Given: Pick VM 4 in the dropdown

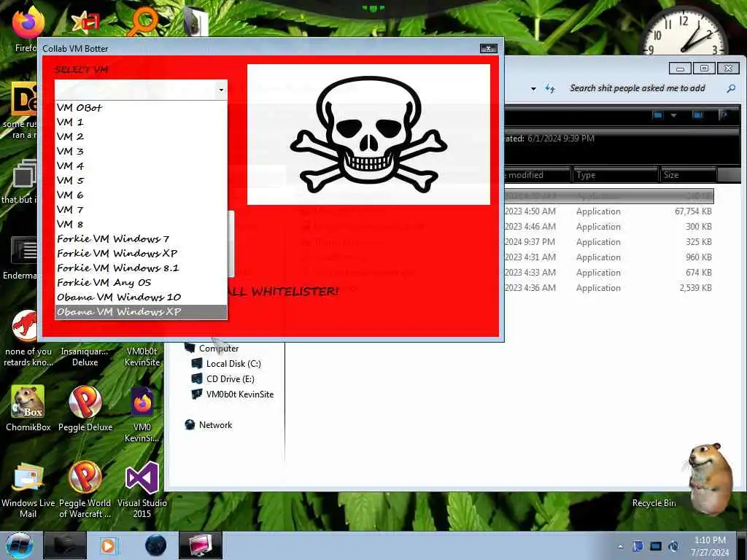Looking at the screenshot, I should click(141, 166).
